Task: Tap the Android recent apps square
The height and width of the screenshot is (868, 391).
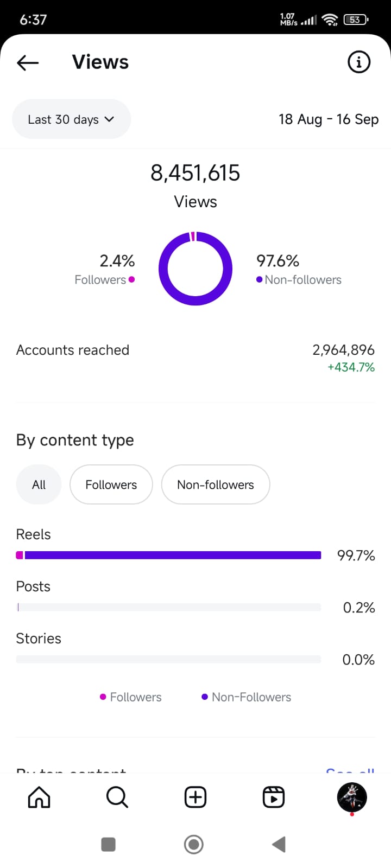Action: [x=109, y=844]
